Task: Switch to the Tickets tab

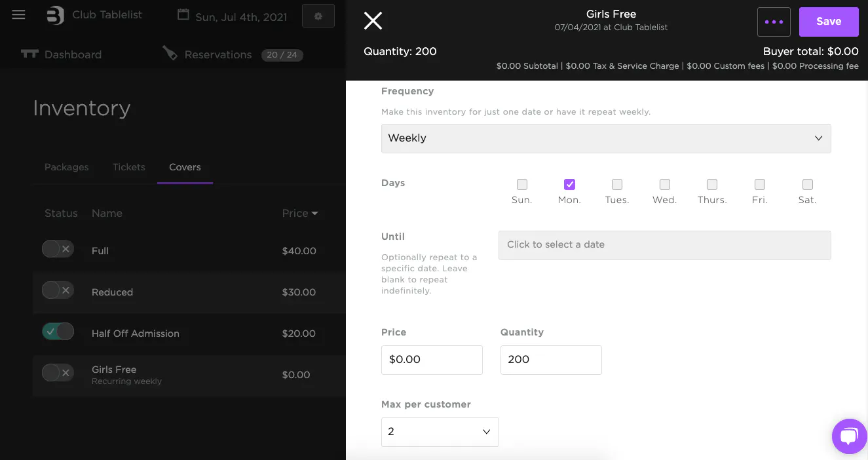Action: tap(129, 167)
